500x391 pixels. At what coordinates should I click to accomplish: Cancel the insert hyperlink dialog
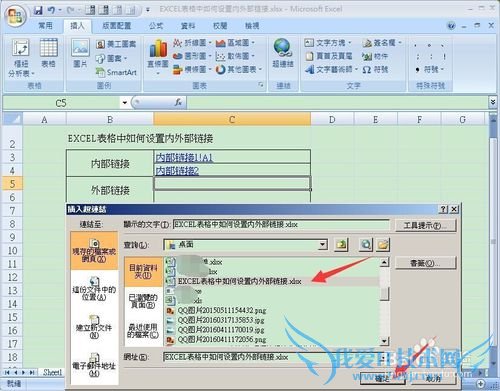coord(433,378)
